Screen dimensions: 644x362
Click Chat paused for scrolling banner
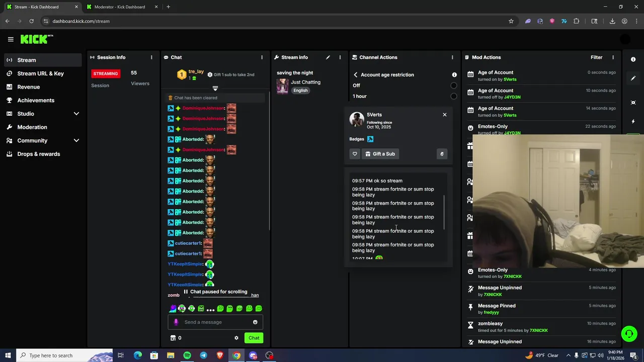(215, 292)
